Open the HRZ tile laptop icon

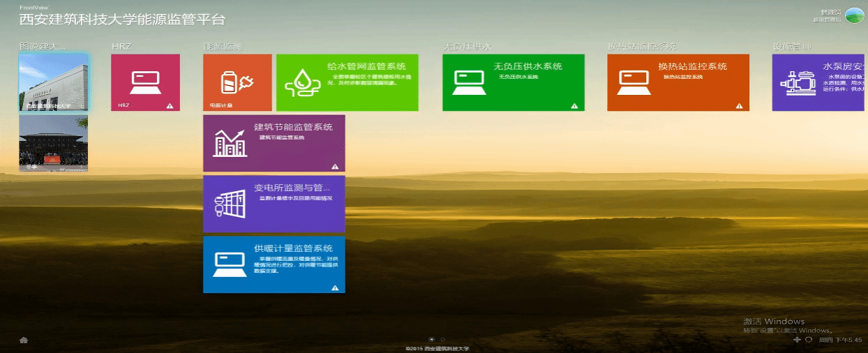pos(145,80)
